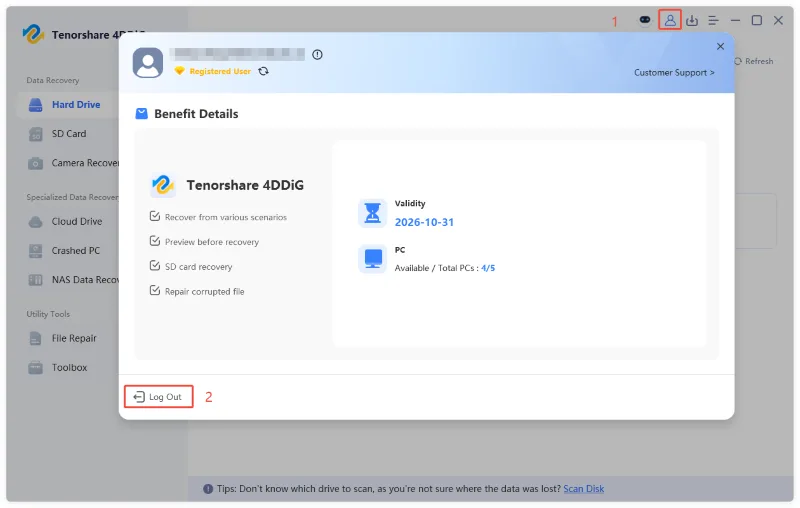The width and height of the screenshot is (800, 508).
Task: Minimize the 4DDiG window
Action: tap(735, 20)
